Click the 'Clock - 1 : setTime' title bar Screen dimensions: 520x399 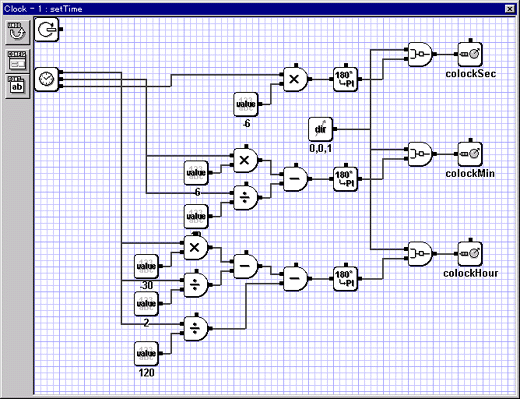click(x=253, y=9)
